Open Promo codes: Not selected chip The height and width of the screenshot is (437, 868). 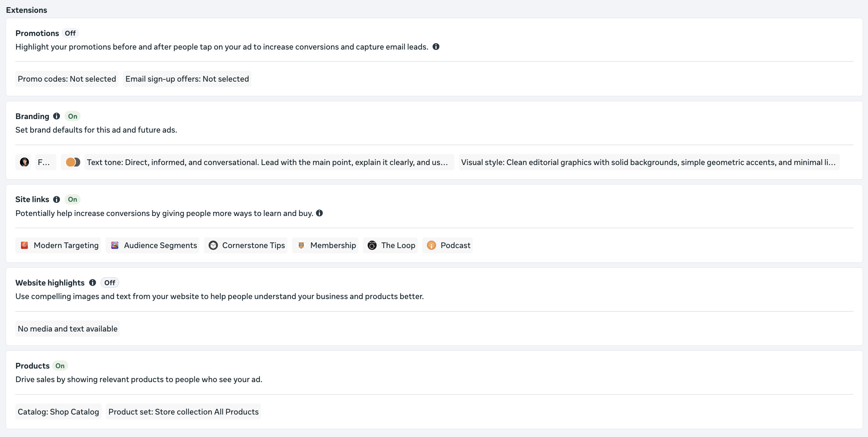click(67, 79)
